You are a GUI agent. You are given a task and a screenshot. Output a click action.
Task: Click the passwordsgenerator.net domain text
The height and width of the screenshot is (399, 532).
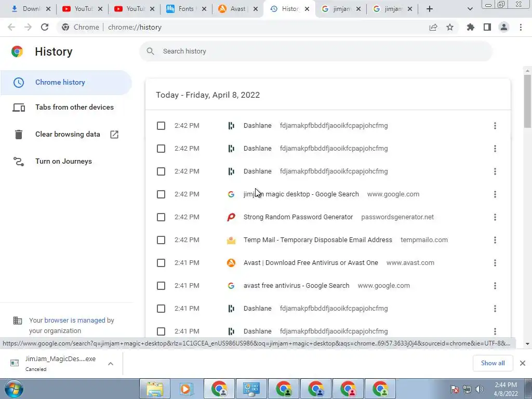click(397, 217)
